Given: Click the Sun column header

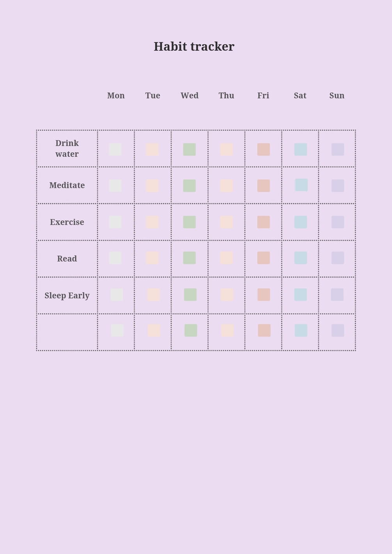Looking at the screenshot, I should pyautogui.click(x=337, y=96).
